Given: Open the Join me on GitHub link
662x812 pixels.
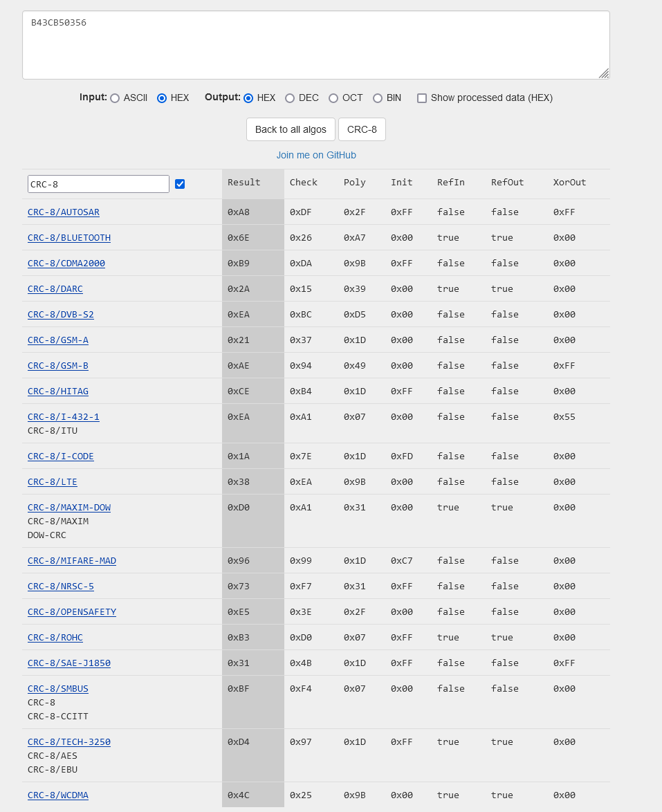Looking at the screenshot, I should (x=316, y=155).
